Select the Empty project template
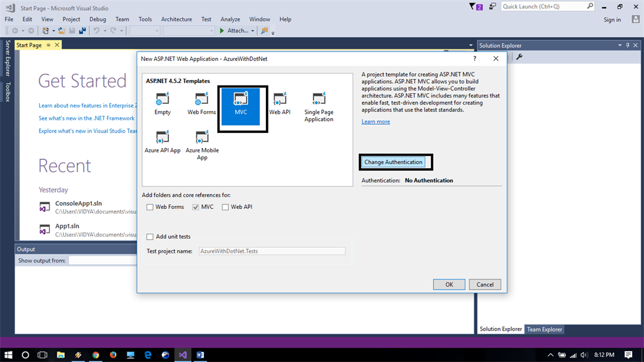644x362 pixels. [x=162, y=104]
